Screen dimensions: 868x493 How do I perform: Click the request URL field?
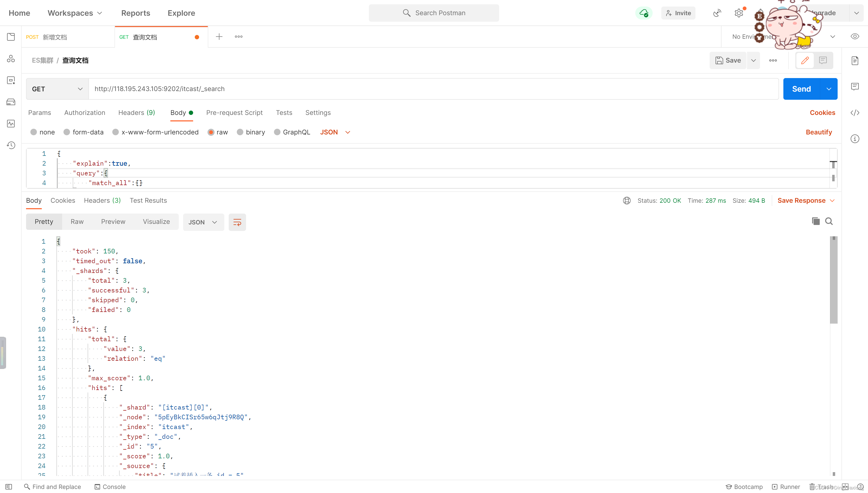point(434,89)
